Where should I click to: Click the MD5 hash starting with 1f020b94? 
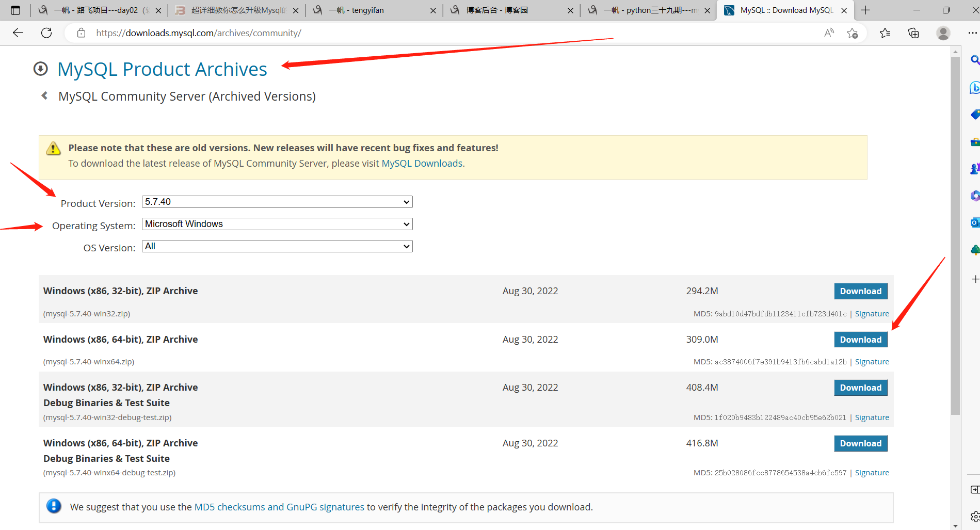[781, 417]
